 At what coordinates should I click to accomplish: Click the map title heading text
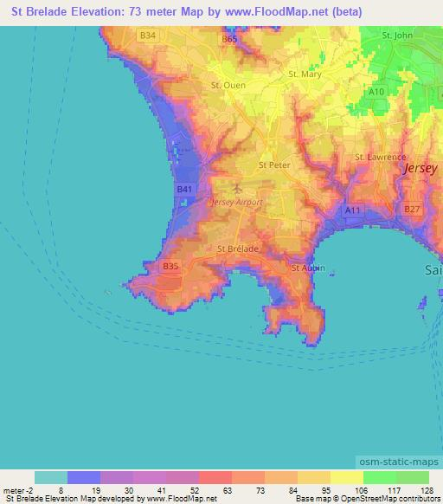(187, 12)
